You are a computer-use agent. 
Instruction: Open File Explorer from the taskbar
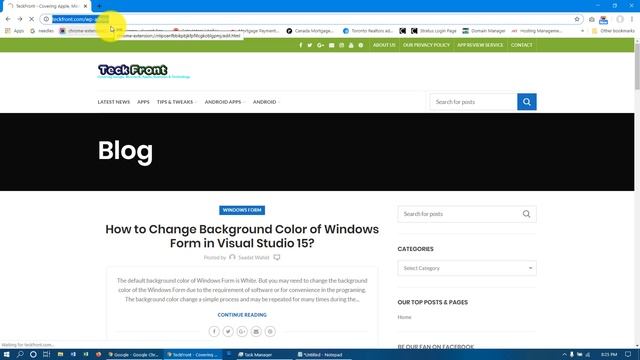(x=60, y=354)
